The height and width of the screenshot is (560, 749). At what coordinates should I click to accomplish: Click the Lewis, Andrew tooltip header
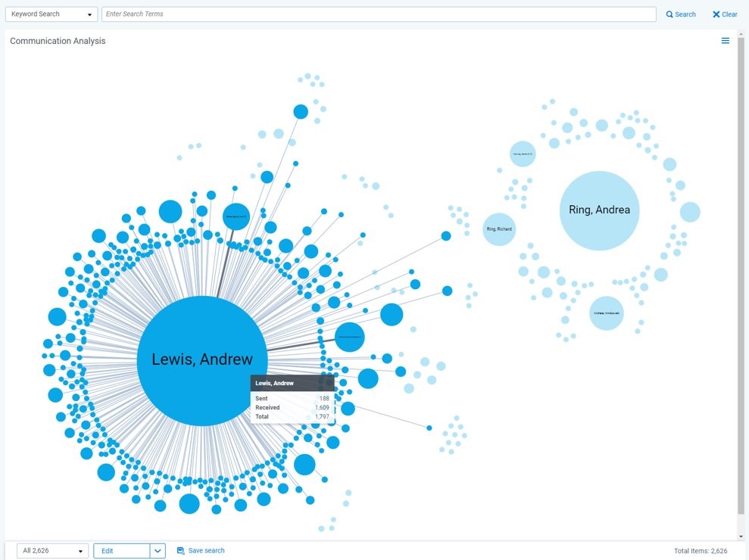[292, 384]
